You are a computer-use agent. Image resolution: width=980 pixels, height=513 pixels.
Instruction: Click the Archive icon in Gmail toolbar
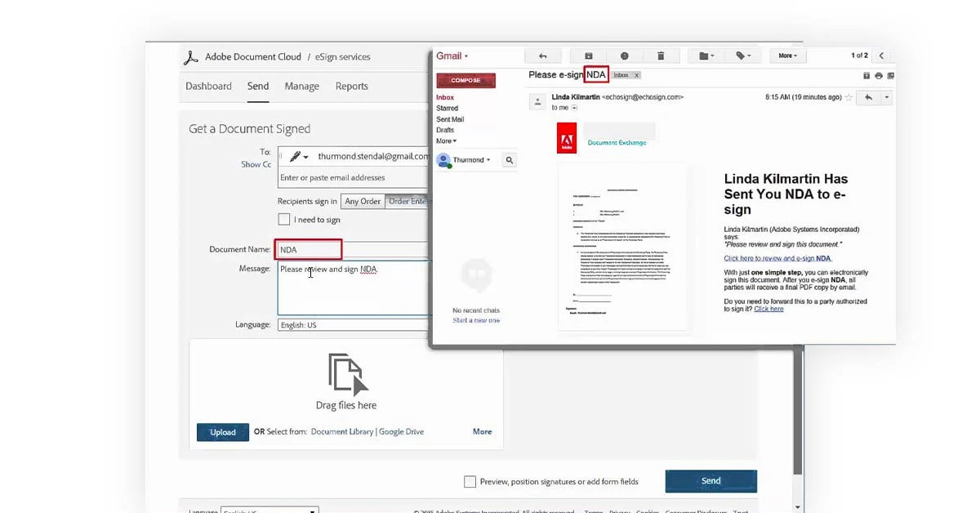pos(588,55)
